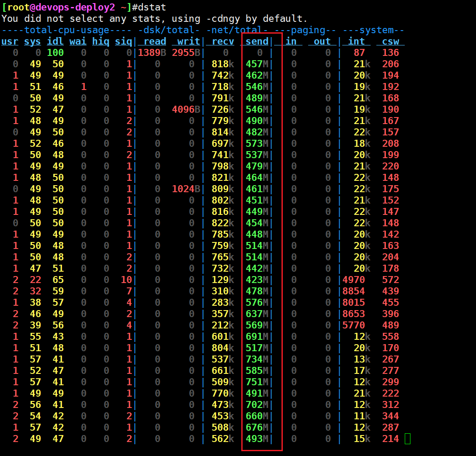Click the send value 660M
The height and width of the screenshot is (456, 476).
[257, 416]
